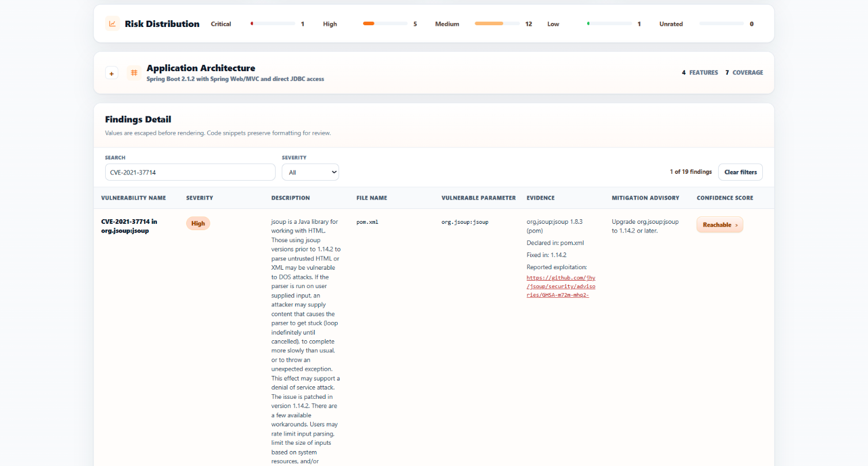Click the High risk bar
This screenshot has width=868, height=466.
[385, 24]
